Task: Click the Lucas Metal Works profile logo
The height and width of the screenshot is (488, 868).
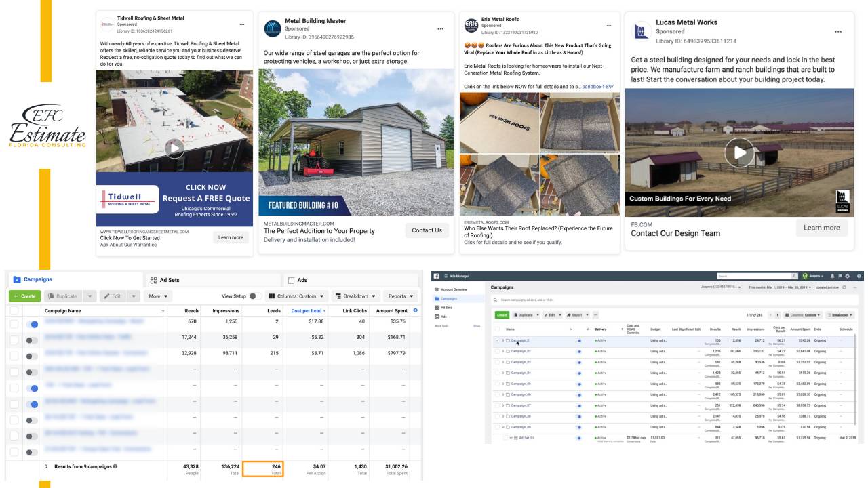Action: (x=642, y=31)
